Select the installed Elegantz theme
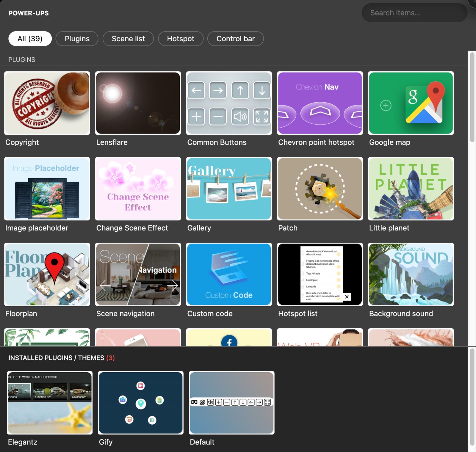This screenshot has width=476, height=452. 50,403
